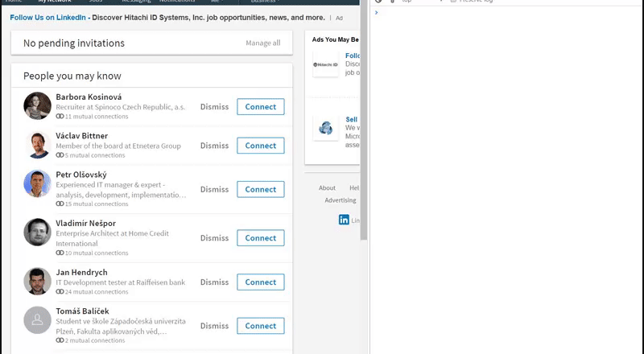644x354 pixels.
Task: Open Václav Bittner's name link
Action: click(x=82, y=135)
